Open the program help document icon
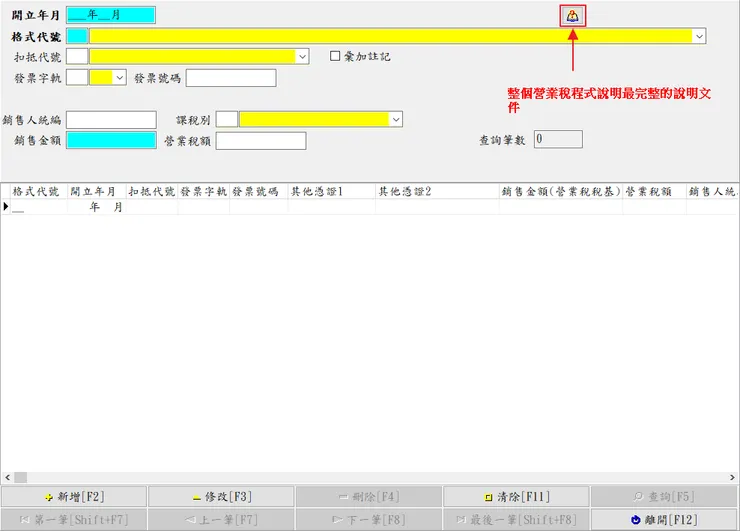 pos(572,16)
